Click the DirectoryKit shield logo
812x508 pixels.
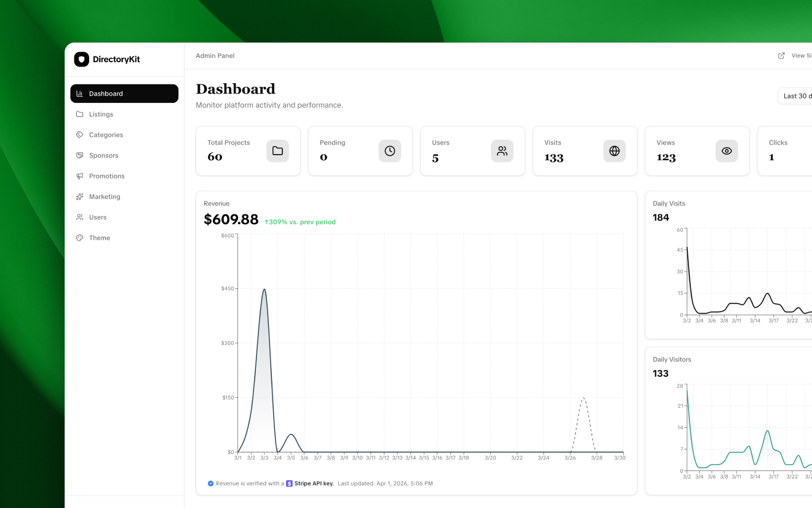click(x=81, y=59)
